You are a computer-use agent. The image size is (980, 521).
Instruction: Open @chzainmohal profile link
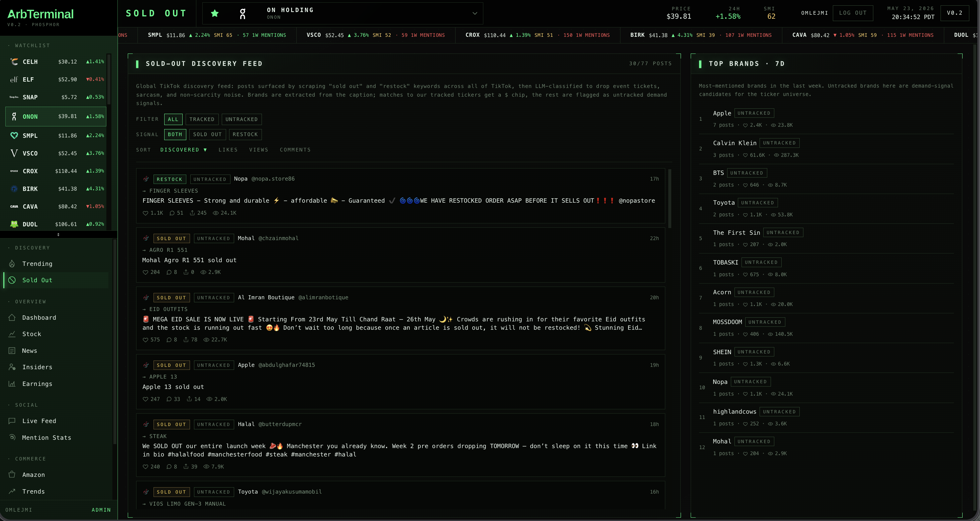tap(279, 238)
